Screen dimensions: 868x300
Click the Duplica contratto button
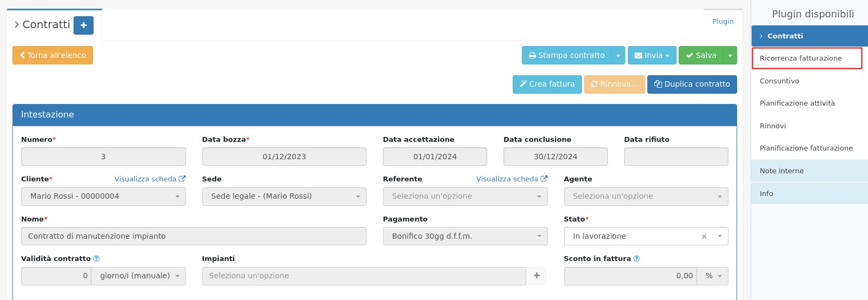[x=692, y=84]
